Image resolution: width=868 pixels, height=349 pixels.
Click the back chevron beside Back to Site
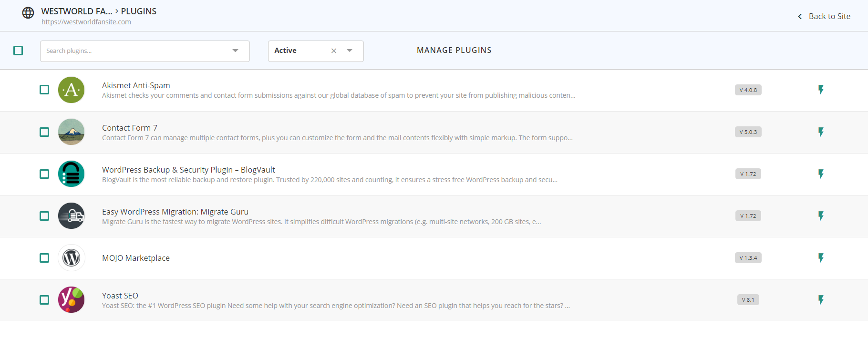(800, 17)
